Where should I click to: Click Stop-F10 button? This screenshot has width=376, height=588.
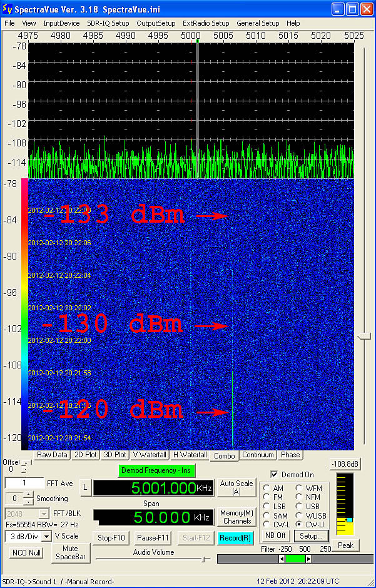(111, 538)
